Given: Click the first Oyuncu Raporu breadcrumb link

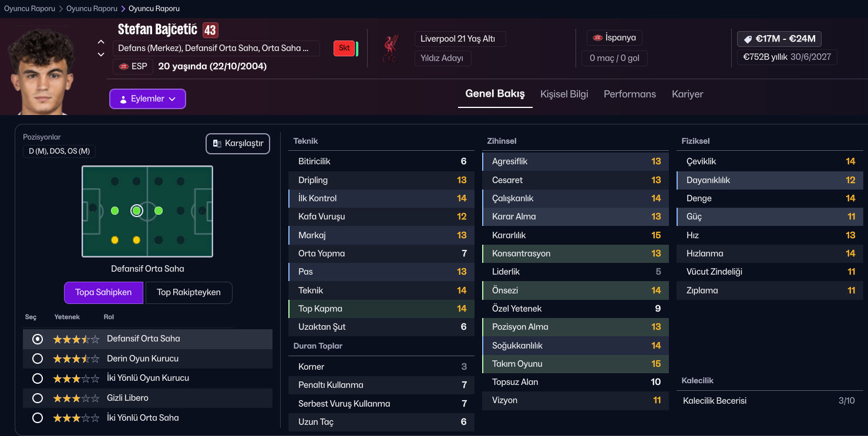Looking at the screenshot, I should pos(29,9).
